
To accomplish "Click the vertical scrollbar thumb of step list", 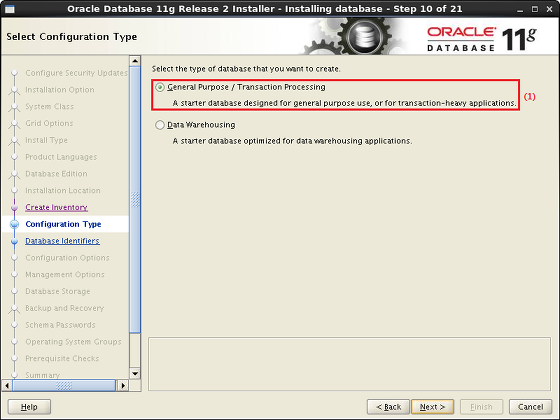I will click(x=135, y=200).
